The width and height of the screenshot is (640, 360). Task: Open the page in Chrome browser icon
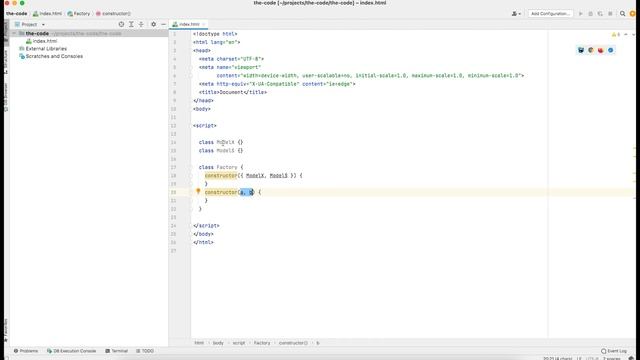pos(591,50)
